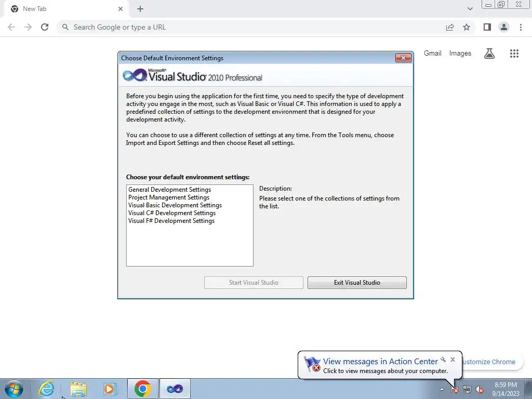Go forward in Chrome navigation
Image resolution: width=532 pixels, height=399 pixels.
click(x=28, y=27)
